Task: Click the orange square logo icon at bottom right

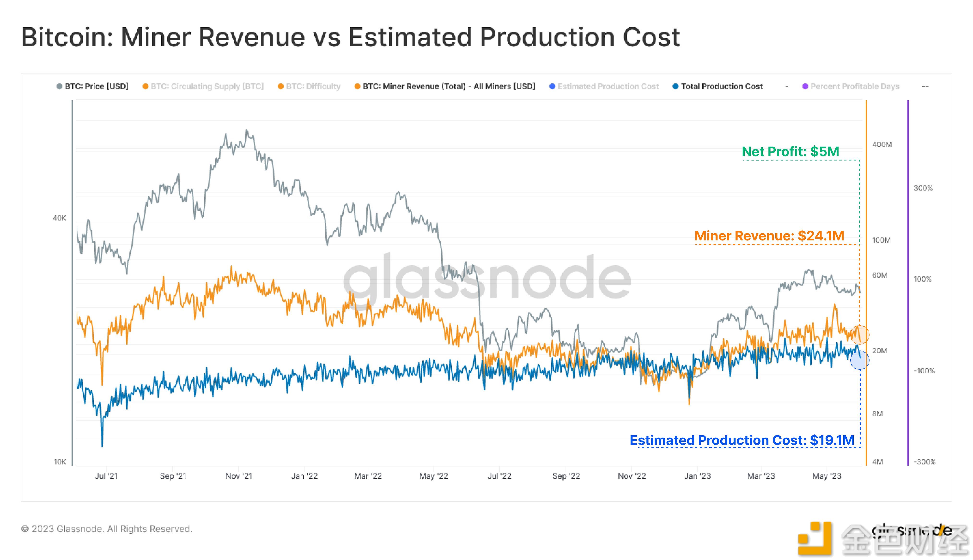Action: coord(815,538)
